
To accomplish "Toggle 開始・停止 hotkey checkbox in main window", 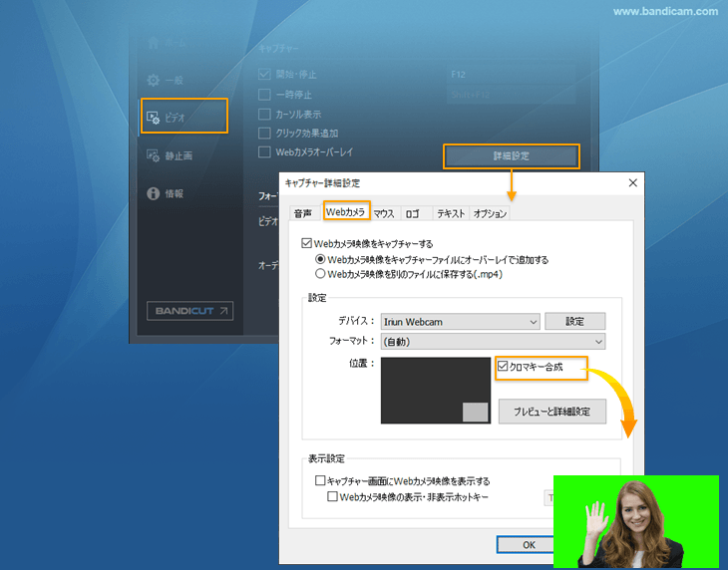I will click(264, 74).
